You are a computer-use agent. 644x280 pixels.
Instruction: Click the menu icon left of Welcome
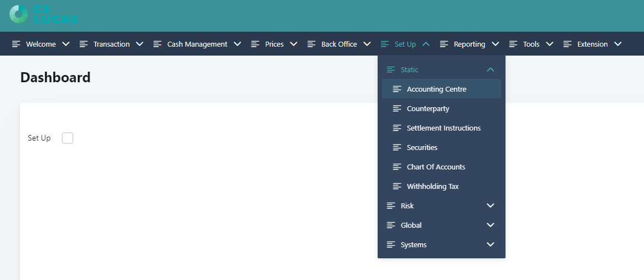(16, 44)
